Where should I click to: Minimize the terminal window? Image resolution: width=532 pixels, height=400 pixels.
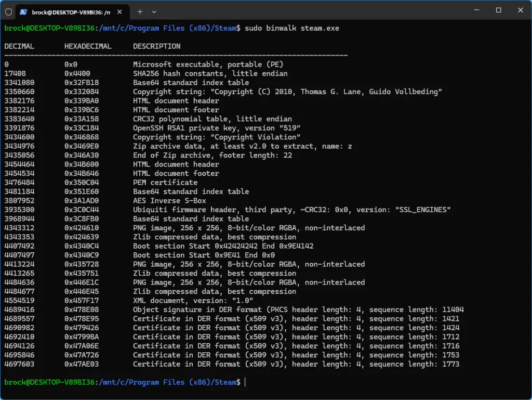(x=474, y=10)
